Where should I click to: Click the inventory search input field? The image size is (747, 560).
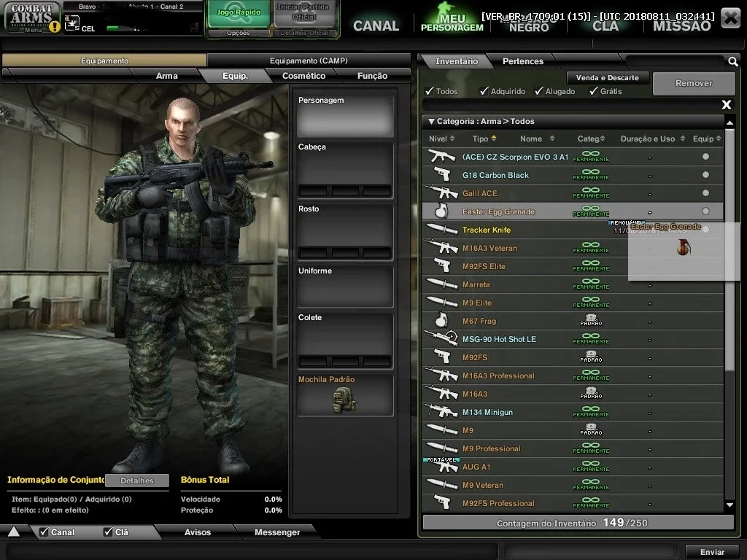click(675, 61)
